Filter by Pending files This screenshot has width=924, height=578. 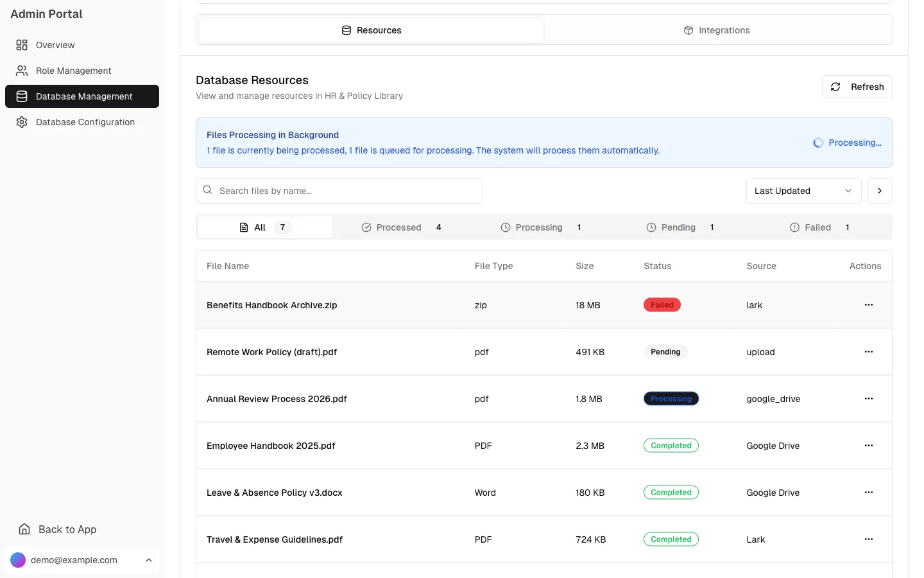coord(680,227)
